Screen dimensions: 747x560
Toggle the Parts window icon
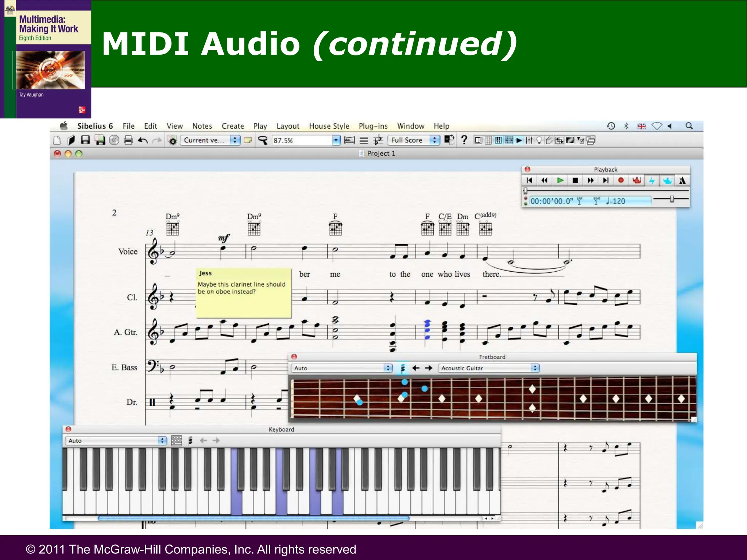tap(549, 140)
